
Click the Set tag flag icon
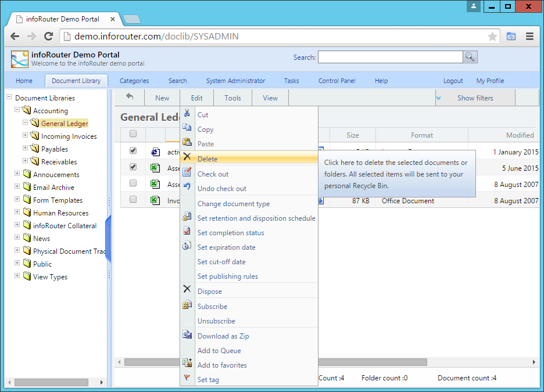187,377
